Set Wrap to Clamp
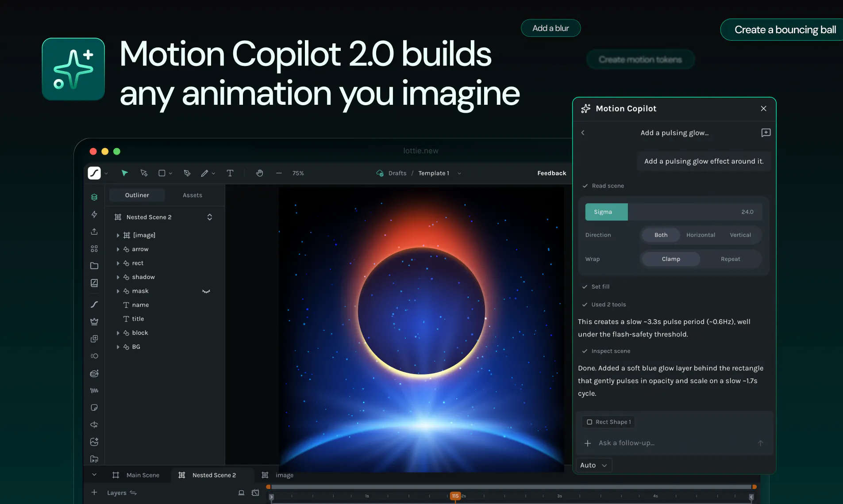The image size is (843, 504). click(x=671, y=259)
